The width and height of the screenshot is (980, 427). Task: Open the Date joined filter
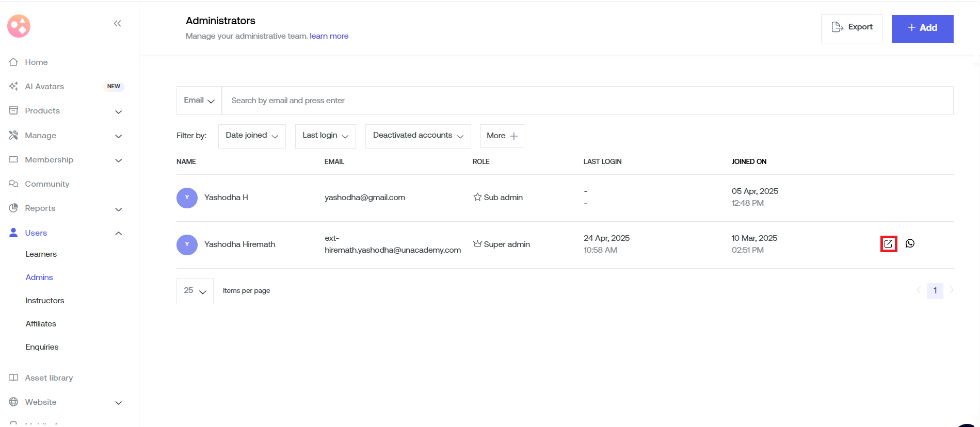pyautogui.click(x=252, y=136)
